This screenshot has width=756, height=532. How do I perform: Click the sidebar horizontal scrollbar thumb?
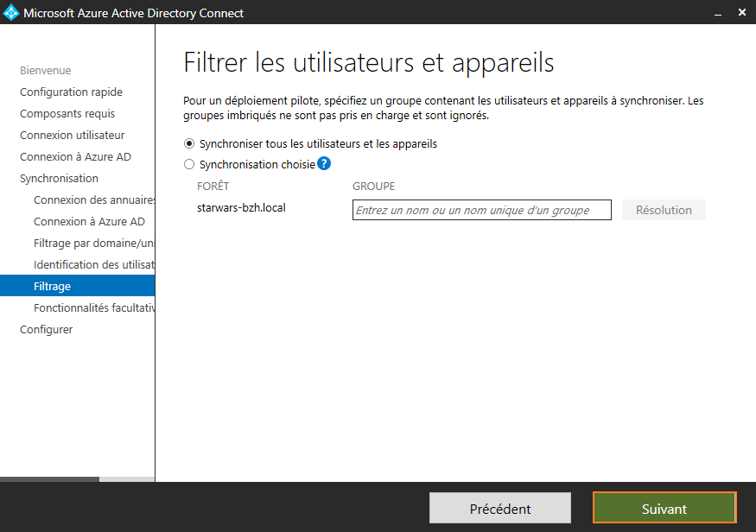click(x=49, y=479)
